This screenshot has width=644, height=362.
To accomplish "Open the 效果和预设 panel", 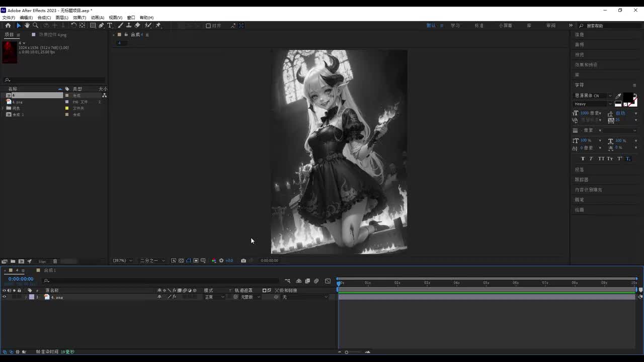I will tap(586, 65).
